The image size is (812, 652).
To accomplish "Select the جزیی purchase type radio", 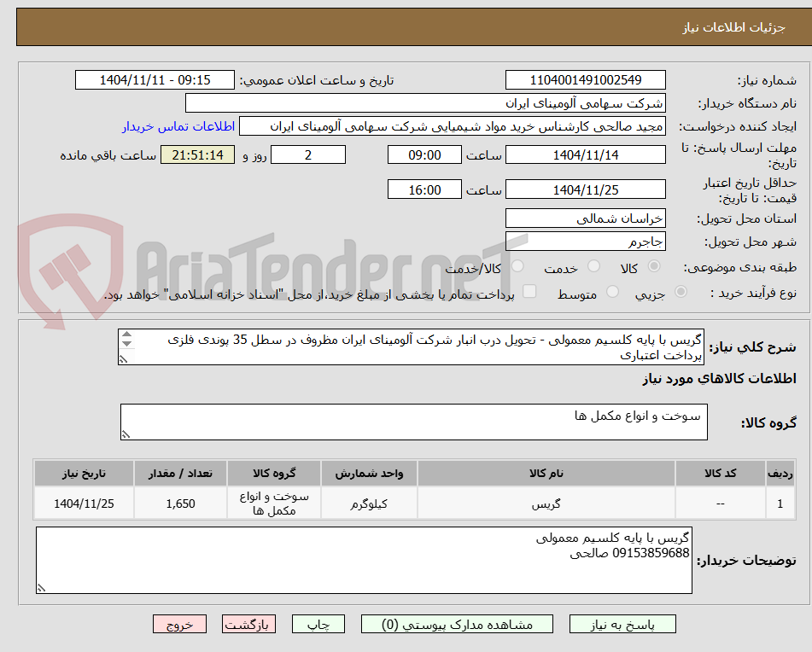I will click(x=681, y=292).
